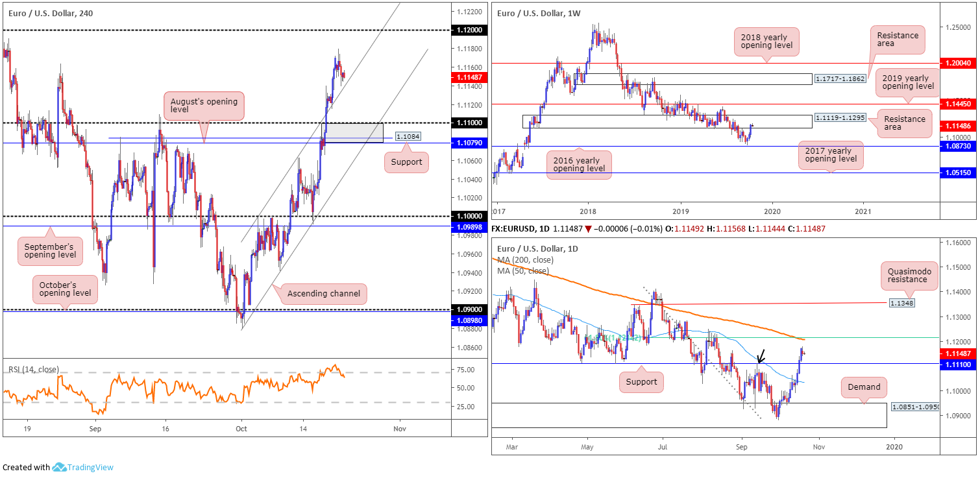This screenshot has width=980, height=478.
Task: Select the 'MA (200, close)' indicator label
Action: (x=526, y=260)
